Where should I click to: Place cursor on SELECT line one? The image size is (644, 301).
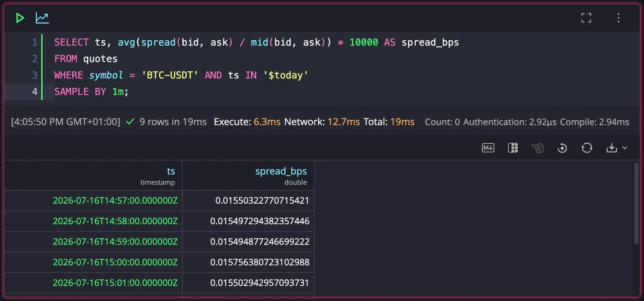[x=256, y=42]
